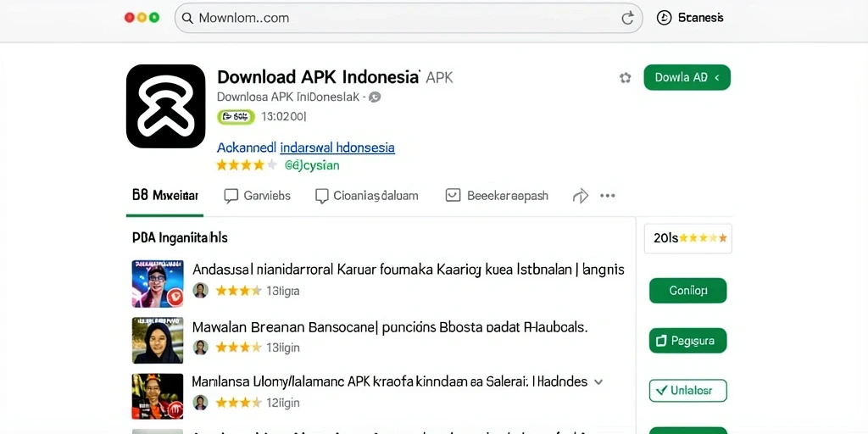Click the checkmark icon on Unlalosr button
Image resolution: width=868 pixels, height=434 pixels.
point(660,391)
